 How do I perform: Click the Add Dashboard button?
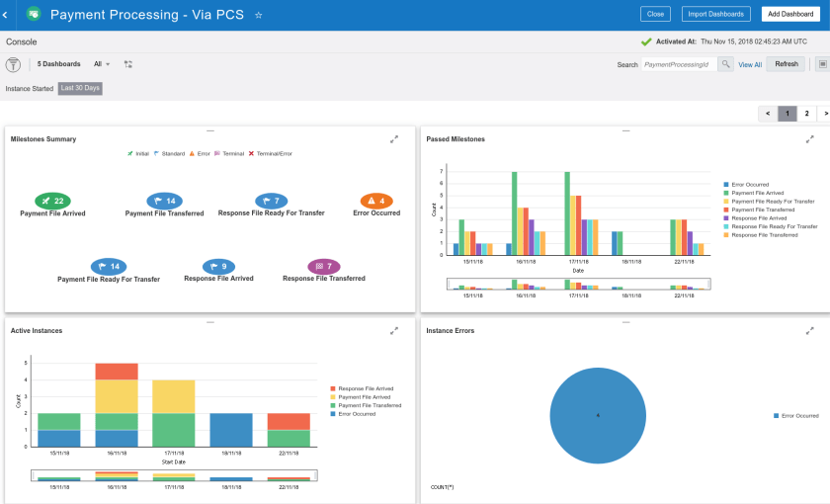tap(790, 14)
